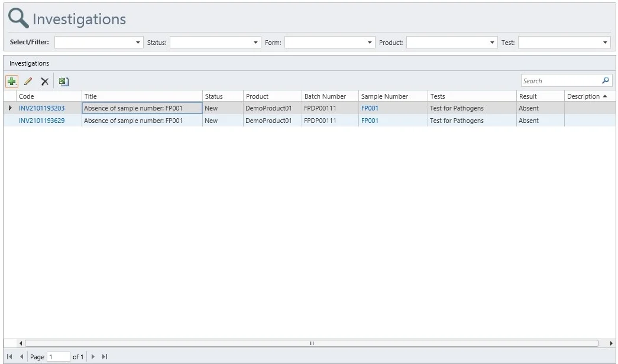Open investigation INV2101193203 link
618x364 pixels.
pyautogui.click(x=41, y=109)
